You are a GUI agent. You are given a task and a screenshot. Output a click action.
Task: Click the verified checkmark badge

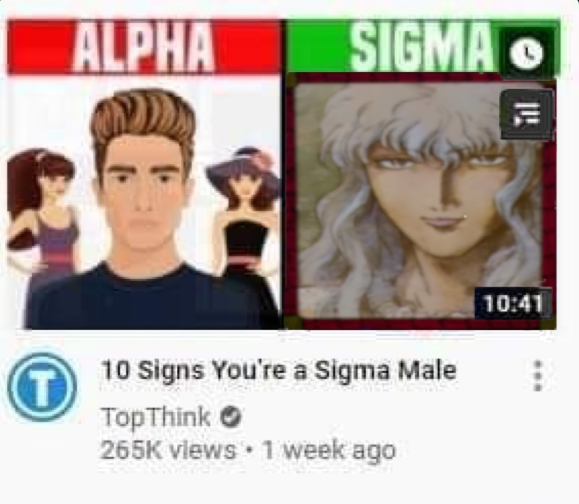click(x=231, y=418)
